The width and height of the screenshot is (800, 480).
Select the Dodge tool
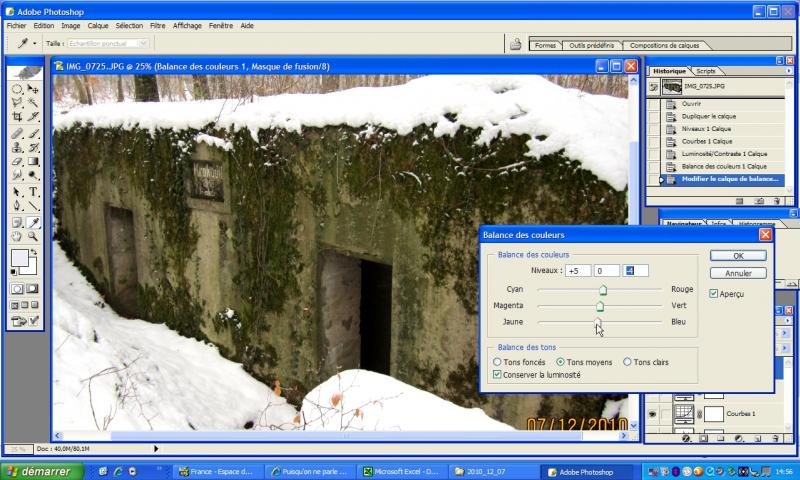click(x=33, y=175)
